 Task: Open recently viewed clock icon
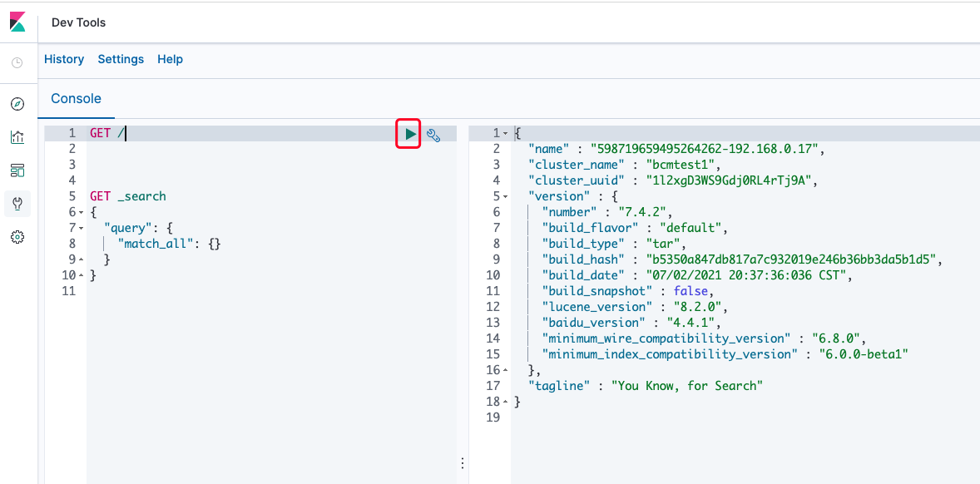pos(17,62)
